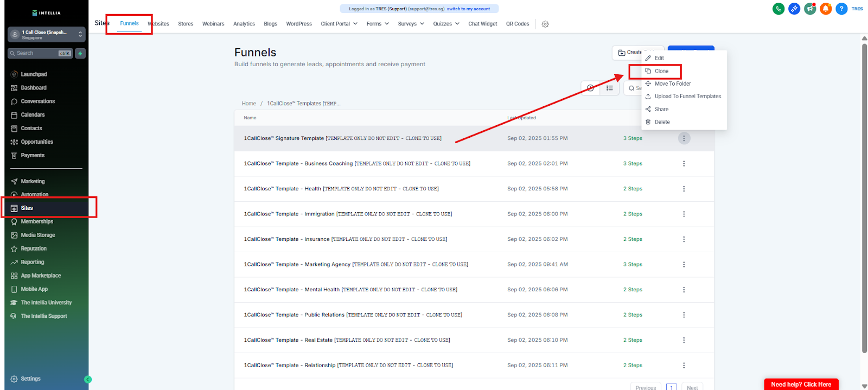Screen dimensions: 868x390
Task: Open three-dot menu for Marketing Agency template
Action: [x=684, y=264]
